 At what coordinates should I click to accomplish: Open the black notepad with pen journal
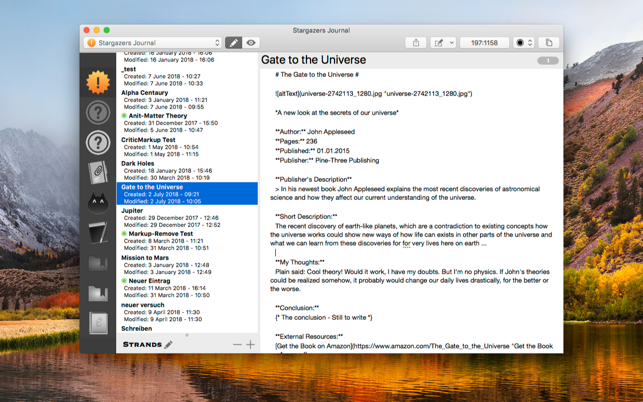98,233
